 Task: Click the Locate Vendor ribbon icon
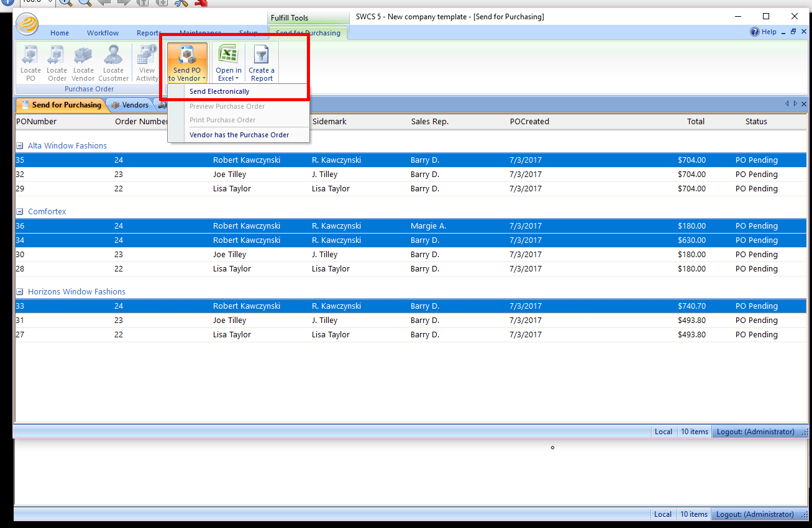83,63
